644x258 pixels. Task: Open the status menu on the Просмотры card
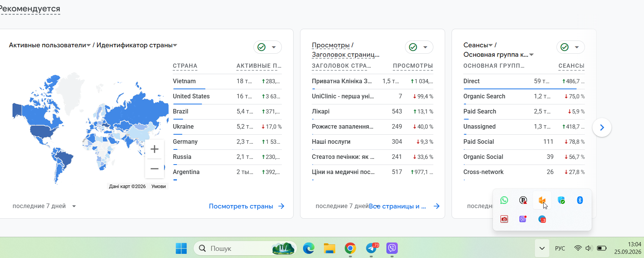(x=419, y=47)
